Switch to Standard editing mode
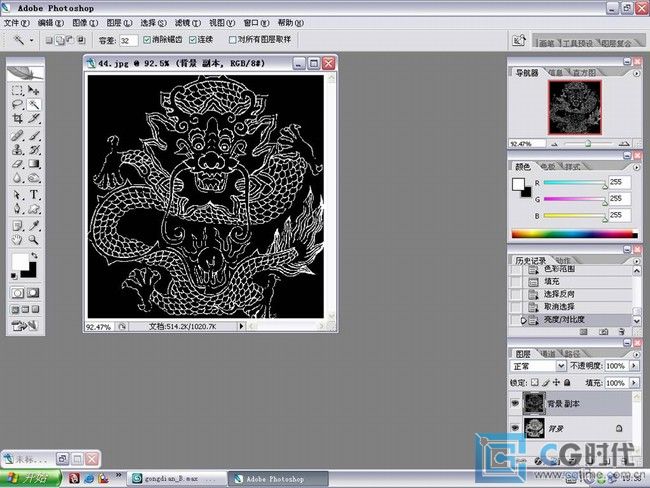Image resolution: width=650 pixels, height=488 pixels. [x=17, y=293]
